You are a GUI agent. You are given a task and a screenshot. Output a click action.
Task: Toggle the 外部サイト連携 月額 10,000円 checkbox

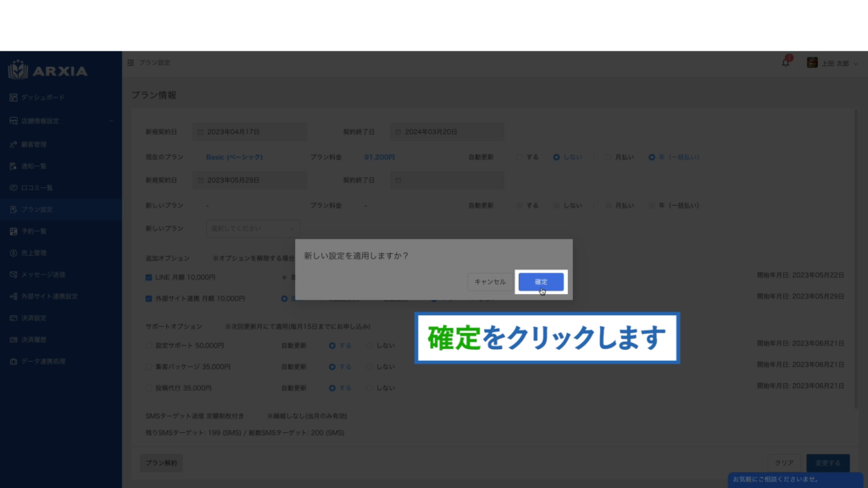pos(149,298)
